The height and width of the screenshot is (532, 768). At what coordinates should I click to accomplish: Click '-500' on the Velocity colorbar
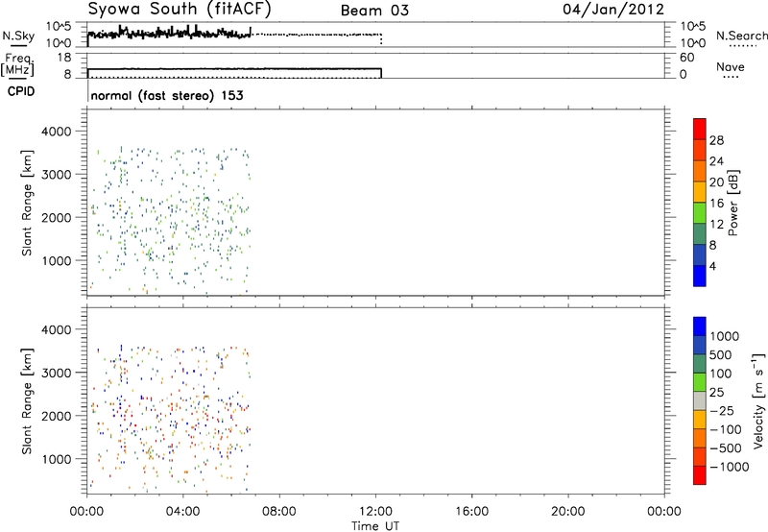[726, 448]
